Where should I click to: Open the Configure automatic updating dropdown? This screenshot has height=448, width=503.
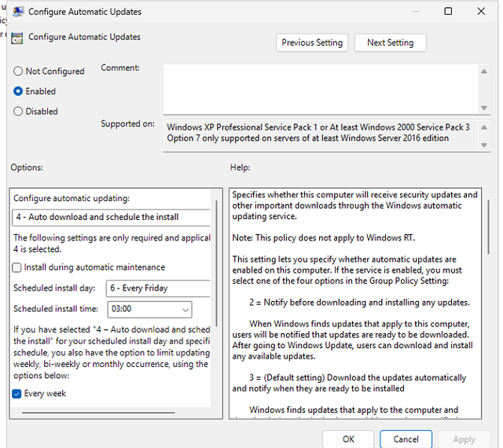[112, 218]
